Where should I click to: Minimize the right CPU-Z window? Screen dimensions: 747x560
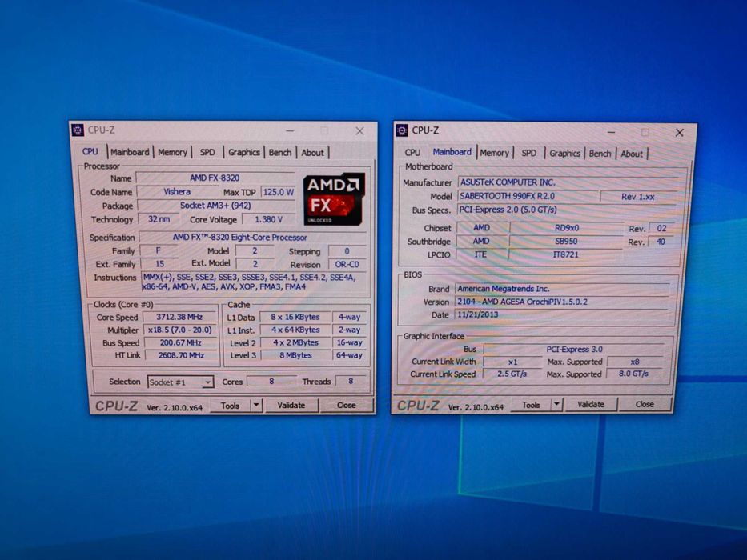coord(612,131)
